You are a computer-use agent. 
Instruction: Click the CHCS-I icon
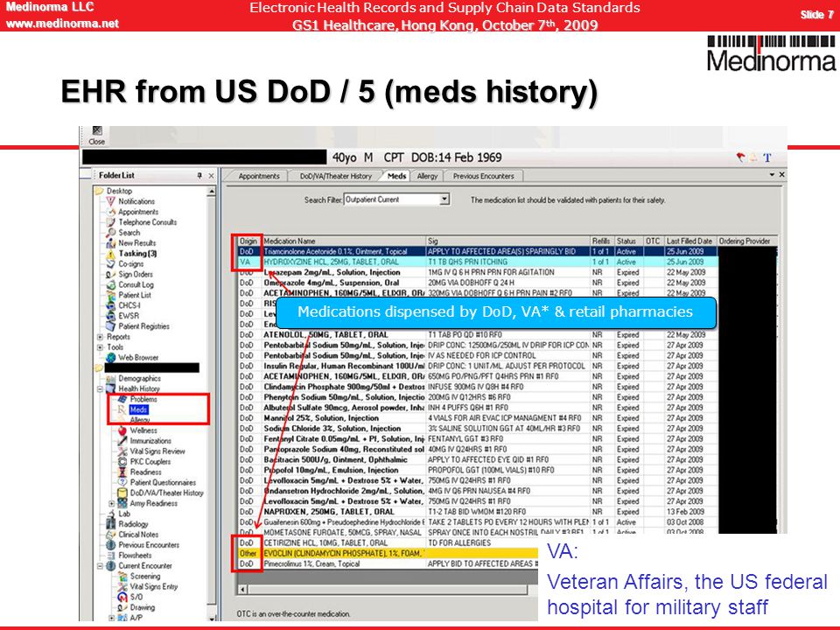[111, 305]
